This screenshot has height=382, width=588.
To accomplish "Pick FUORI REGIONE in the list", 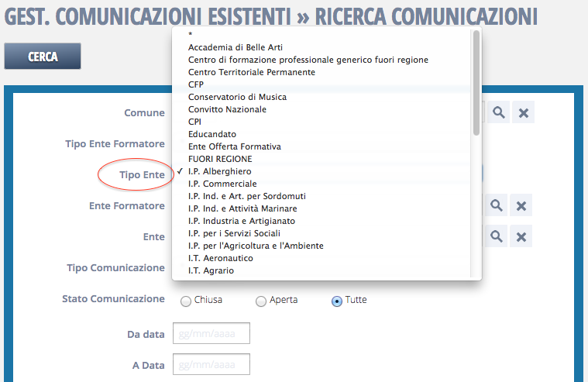I will point(219,159).
